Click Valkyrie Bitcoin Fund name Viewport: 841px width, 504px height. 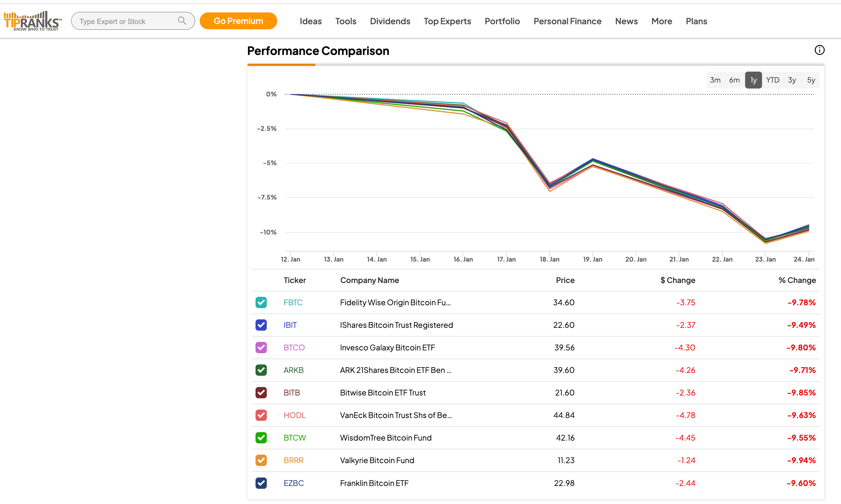(377, 460)
